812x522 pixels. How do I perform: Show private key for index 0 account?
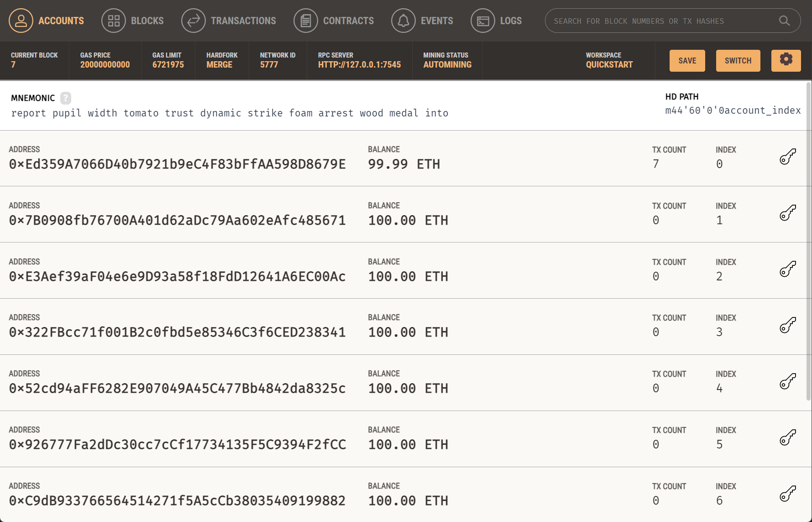[788, 157]
